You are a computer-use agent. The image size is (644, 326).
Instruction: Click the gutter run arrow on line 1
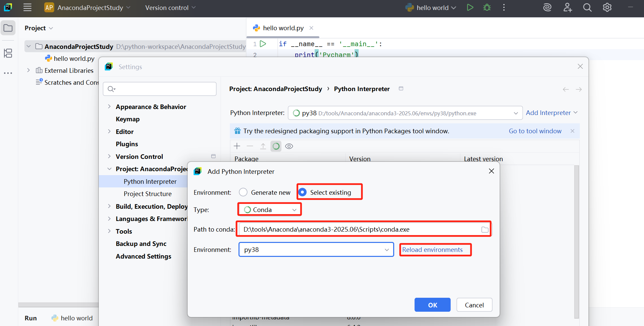tap(263, 44)
